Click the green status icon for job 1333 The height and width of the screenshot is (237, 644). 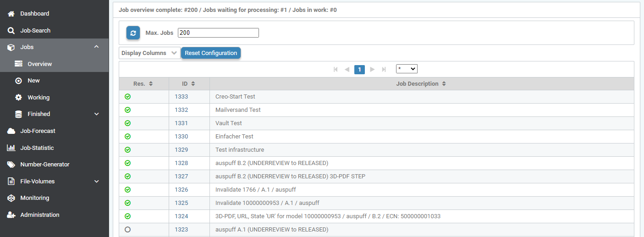pos(128,97)
